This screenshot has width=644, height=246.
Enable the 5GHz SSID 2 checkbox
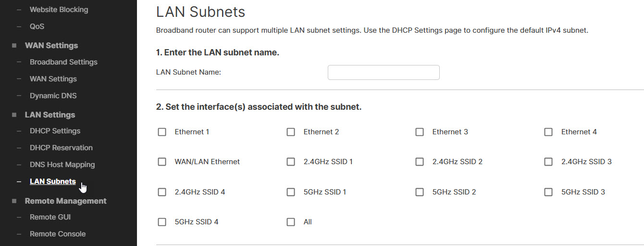coord(420,192)
